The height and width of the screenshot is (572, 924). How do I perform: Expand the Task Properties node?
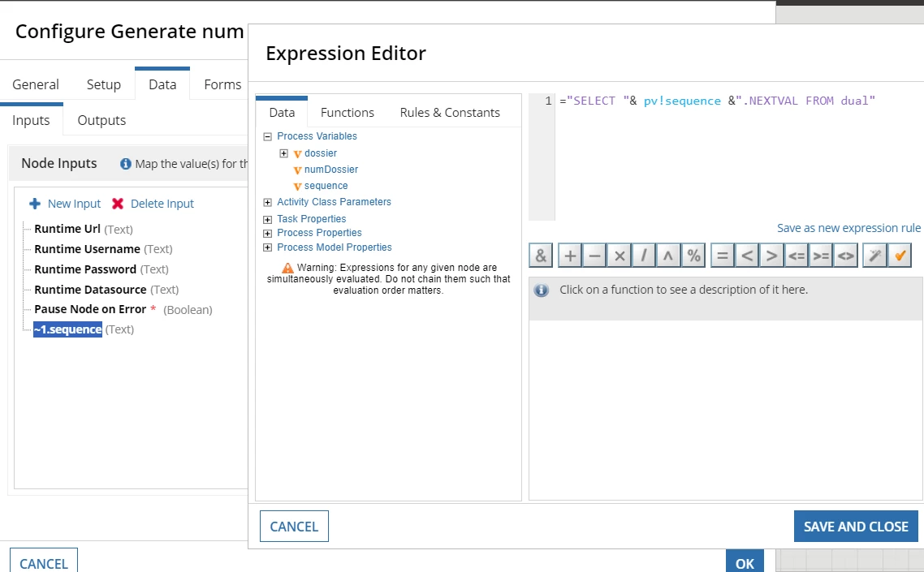267,219
